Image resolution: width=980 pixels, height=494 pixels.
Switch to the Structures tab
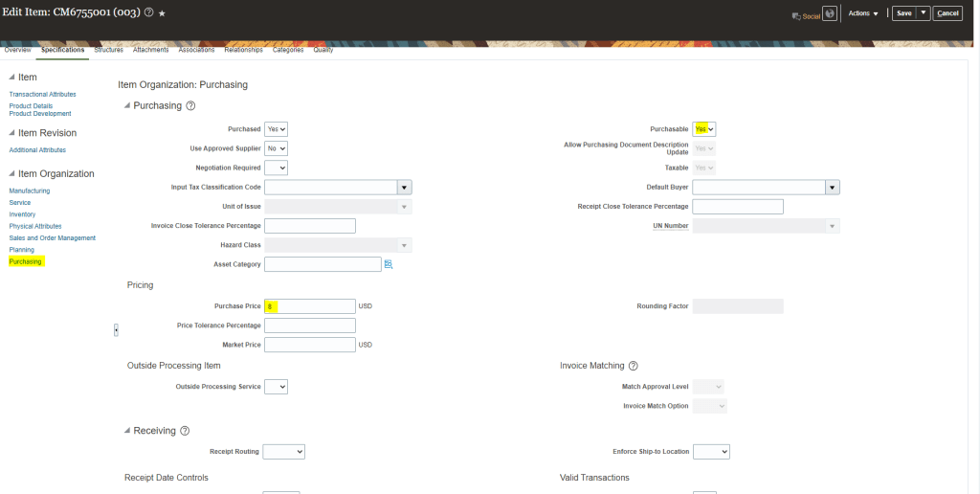click(108, 50)
